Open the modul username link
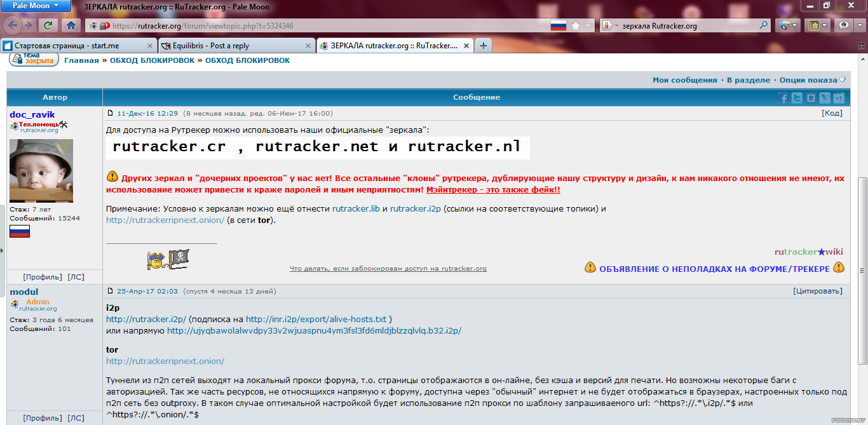 [x=24, y=292]
